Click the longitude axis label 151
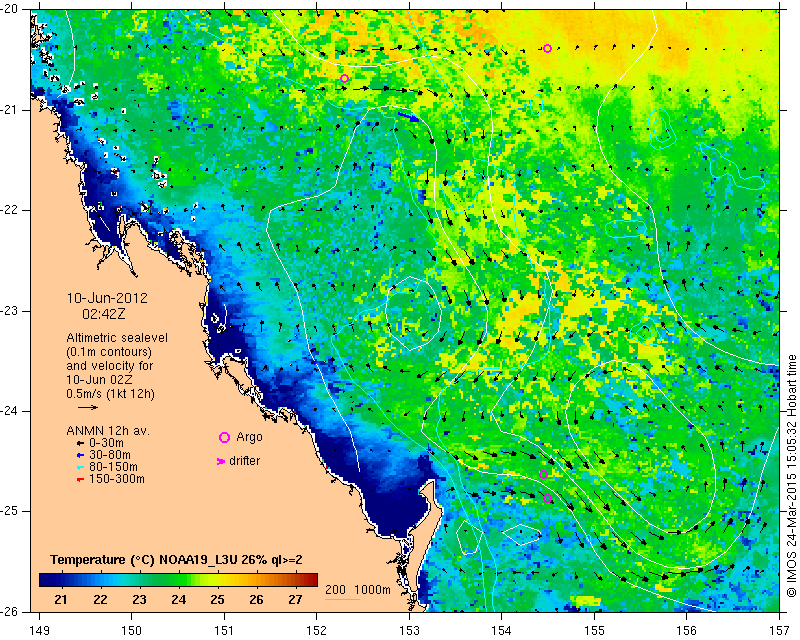 coord(224,631)
